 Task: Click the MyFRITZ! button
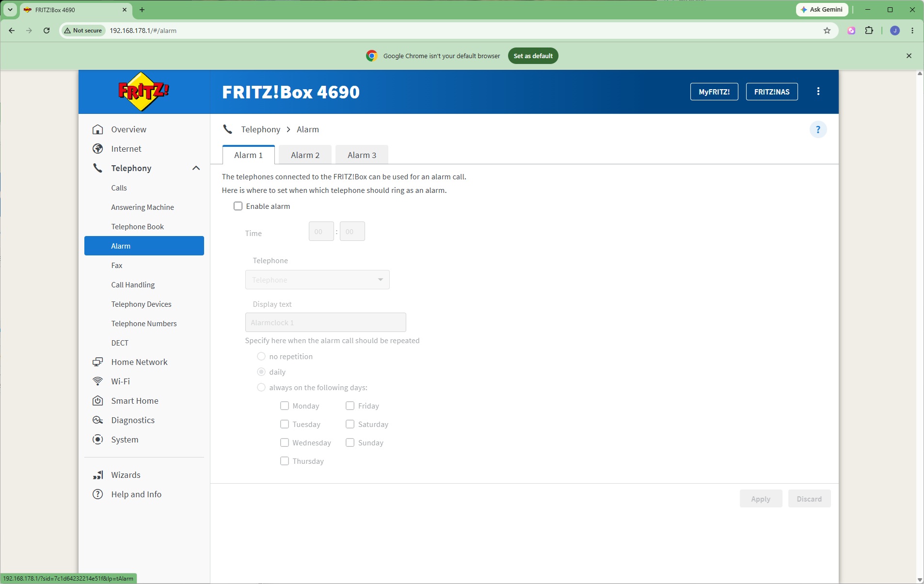point(714,92)
